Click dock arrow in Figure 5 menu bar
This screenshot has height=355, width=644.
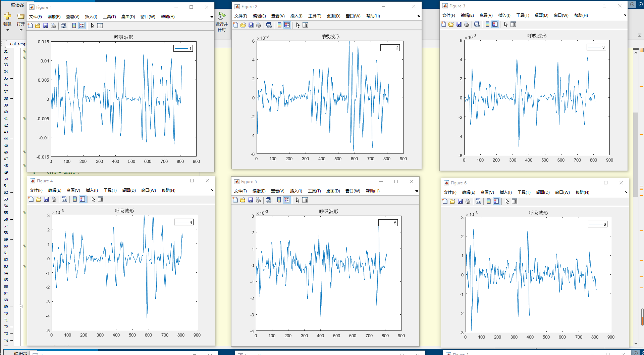pyautogui.click(x=417, y=191)
